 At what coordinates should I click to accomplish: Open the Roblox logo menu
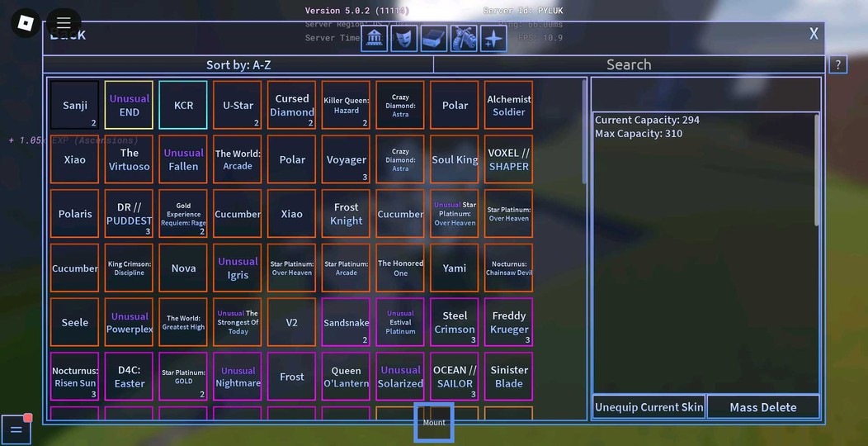[x=26, y=23]
